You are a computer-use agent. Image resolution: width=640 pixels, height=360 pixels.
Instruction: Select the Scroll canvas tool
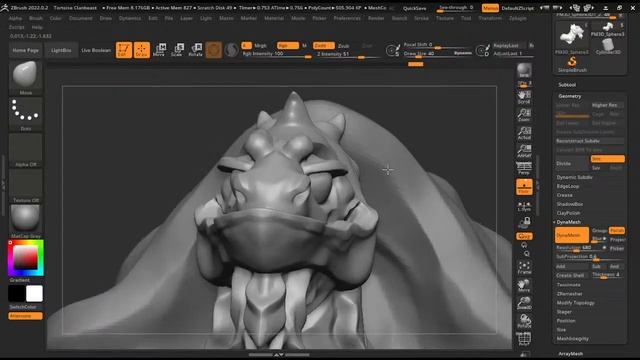(x=524, y=97)
